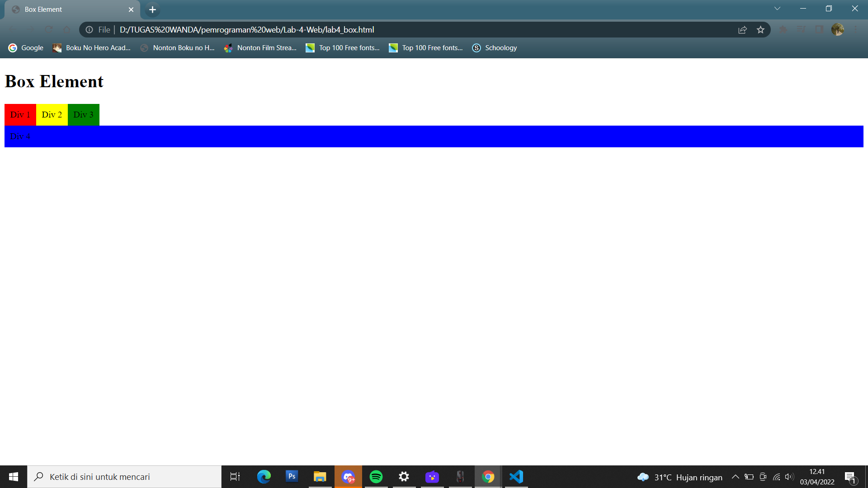868x488 pixels.
Task: Expand hidden icons in the system tray
Action: coord(736,477)
